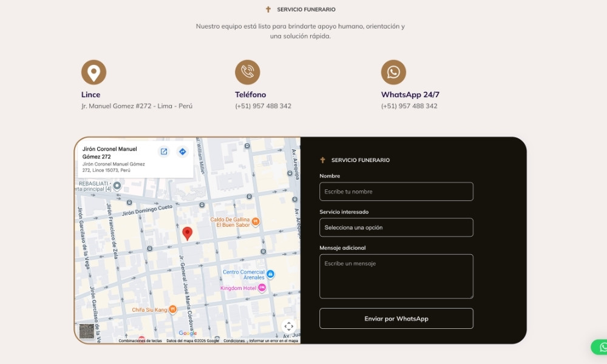Click Chifa Siu Kang restaurant marker
This screenshot has width=607, height=364.
[x=172, y=309]
